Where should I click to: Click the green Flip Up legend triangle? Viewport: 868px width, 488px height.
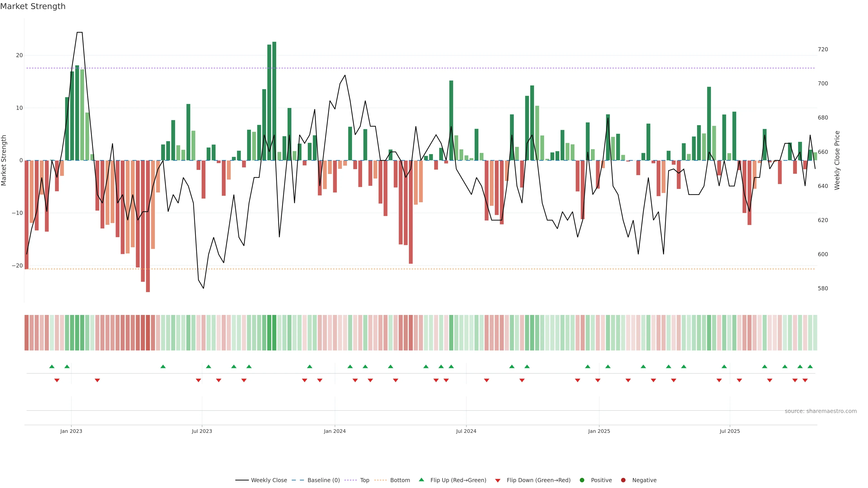[x=421, y=480]
